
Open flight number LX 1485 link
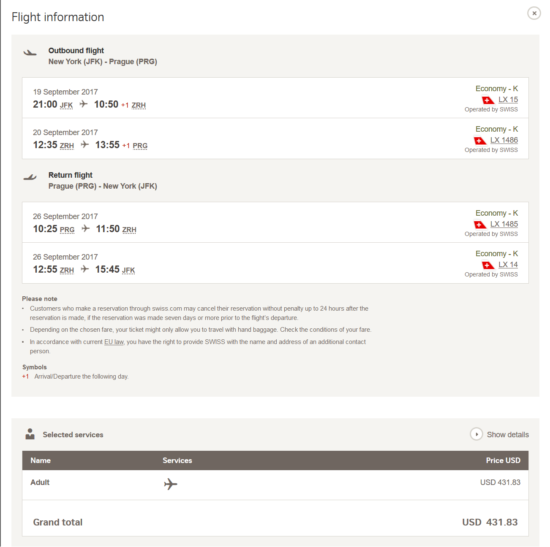[504, 224]
